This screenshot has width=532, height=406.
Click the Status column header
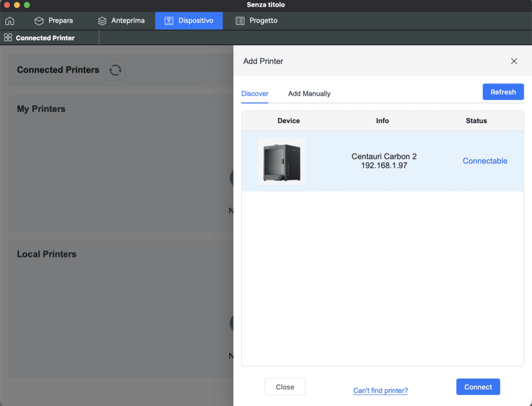[476, 121]
